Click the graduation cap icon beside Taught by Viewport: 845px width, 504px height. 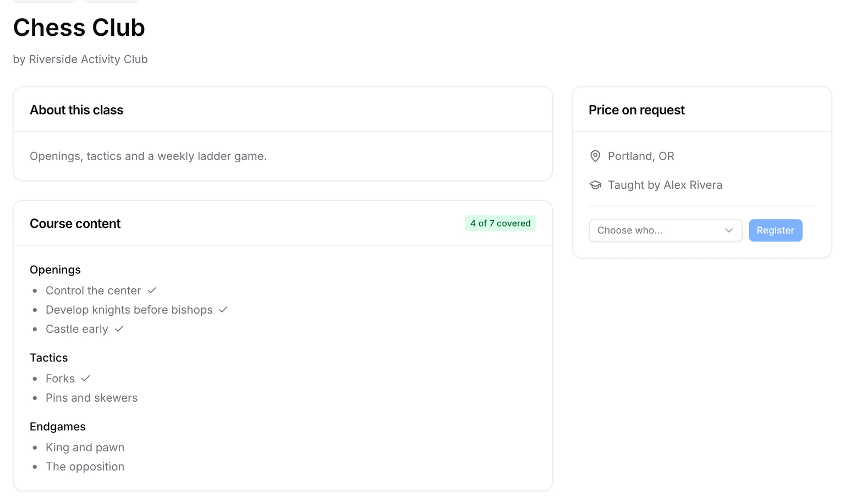click(595, 185)
